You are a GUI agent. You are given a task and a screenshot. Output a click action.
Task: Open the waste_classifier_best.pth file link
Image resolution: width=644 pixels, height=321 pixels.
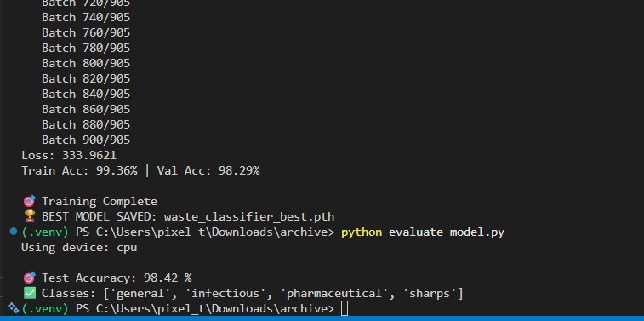click(x=249, y=217)
